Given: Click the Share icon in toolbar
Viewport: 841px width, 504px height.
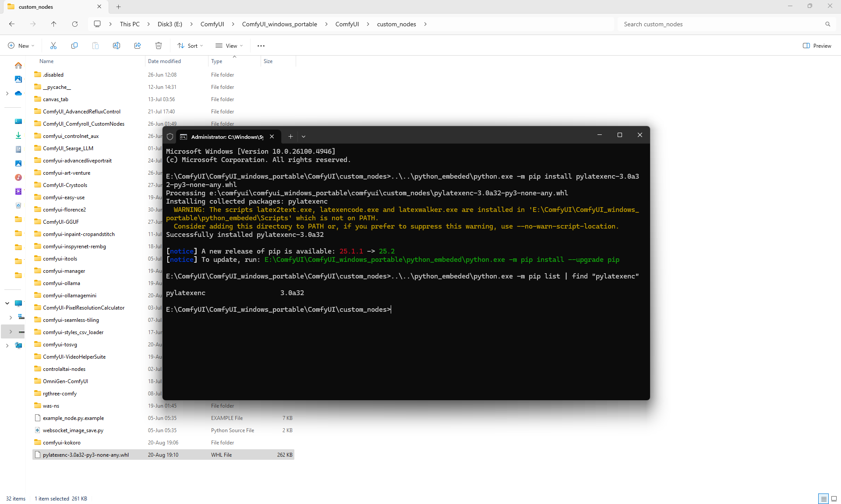Looking at the screenshot, I should [x=138, y=46].
